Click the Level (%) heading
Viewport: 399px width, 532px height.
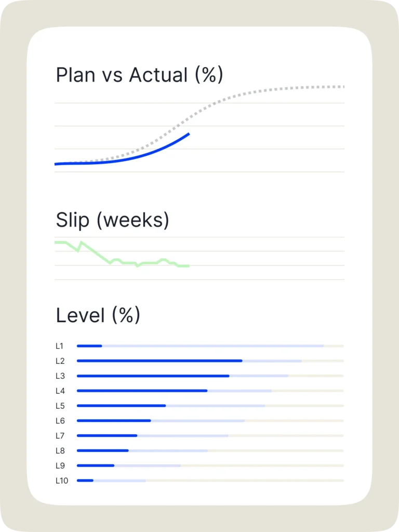point(98,315)
